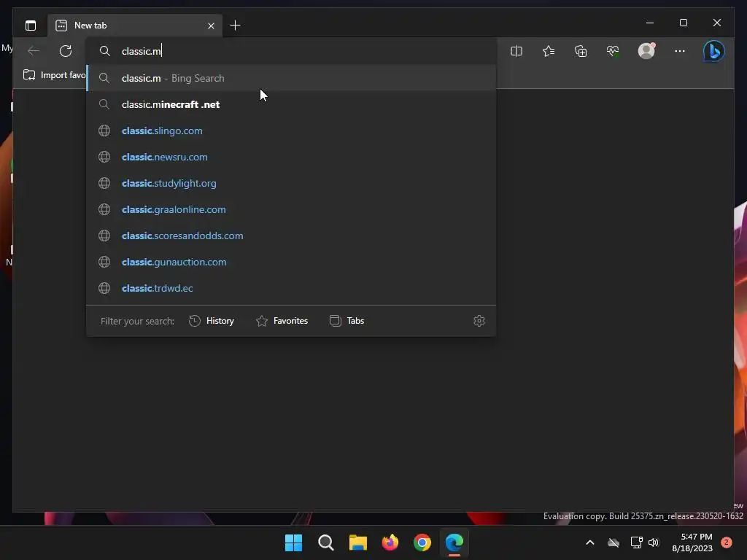The image size is (747, 560).
Task: Open classic.newsru.com suggestion
Action: point(291,157)
